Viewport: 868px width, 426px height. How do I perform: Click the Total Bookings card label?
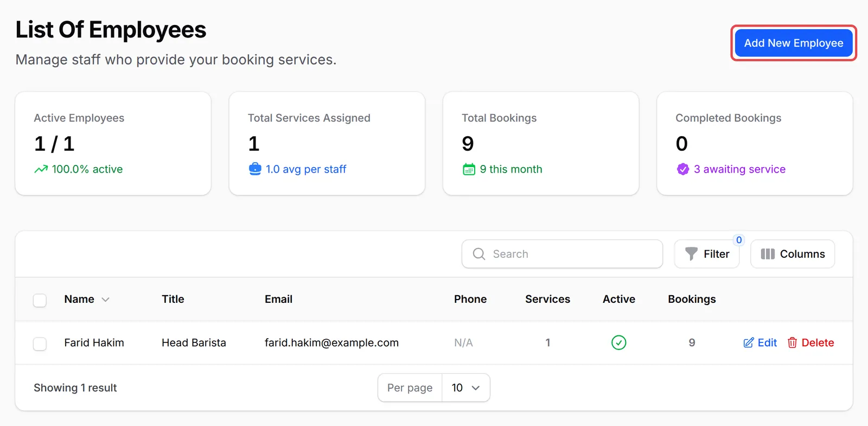click(499, 118)
